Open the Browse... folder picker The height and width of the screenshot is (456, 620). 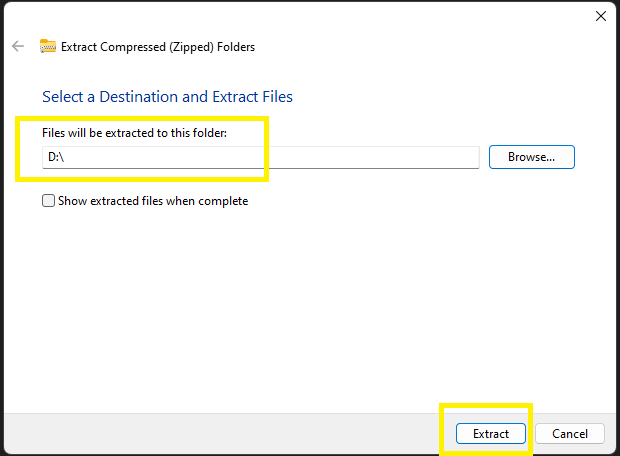531,157
